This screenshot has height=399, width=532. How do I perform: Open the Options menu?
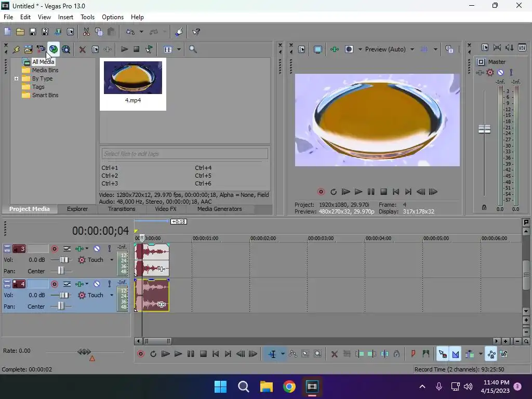coord(113,17)
